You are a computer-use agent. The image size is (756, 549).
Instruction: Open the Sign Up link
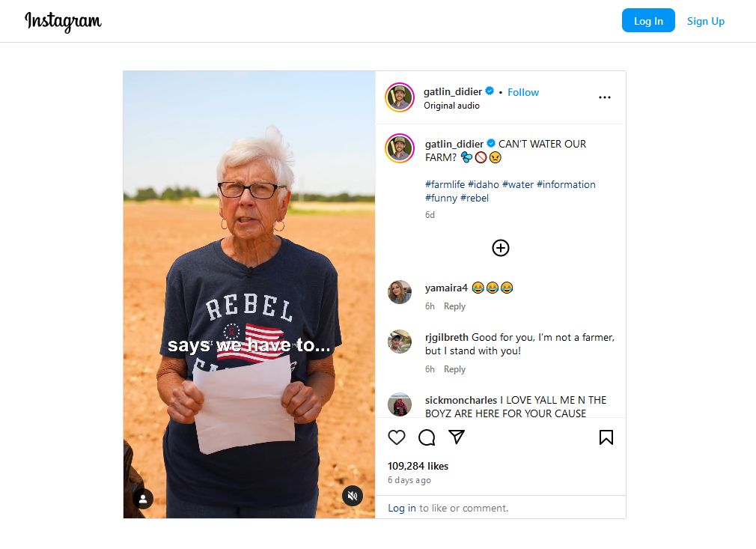(x=705, y=21)
